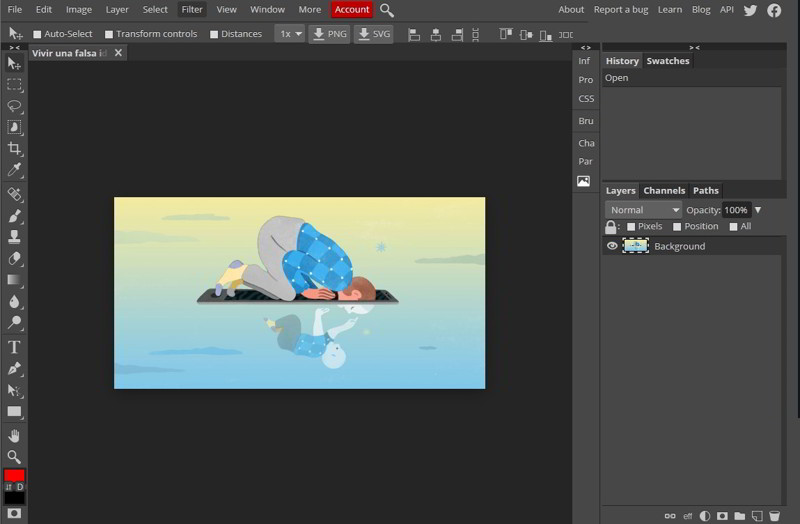Select the Lasso tool
The height and width of the screenshot is (524, 800).
point(14,106)
